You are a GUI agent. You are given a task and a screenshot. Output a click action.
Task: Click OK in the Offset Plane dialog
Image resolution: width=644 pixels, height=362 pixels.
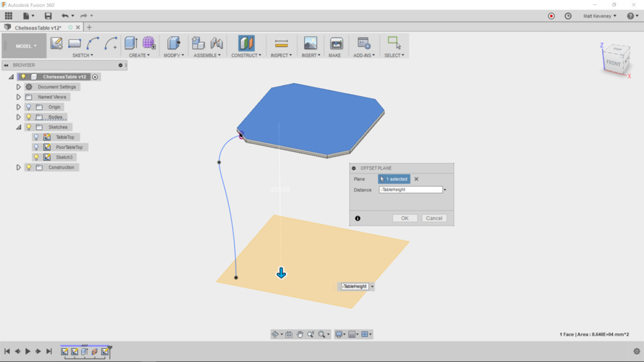(x=404, y=217)
